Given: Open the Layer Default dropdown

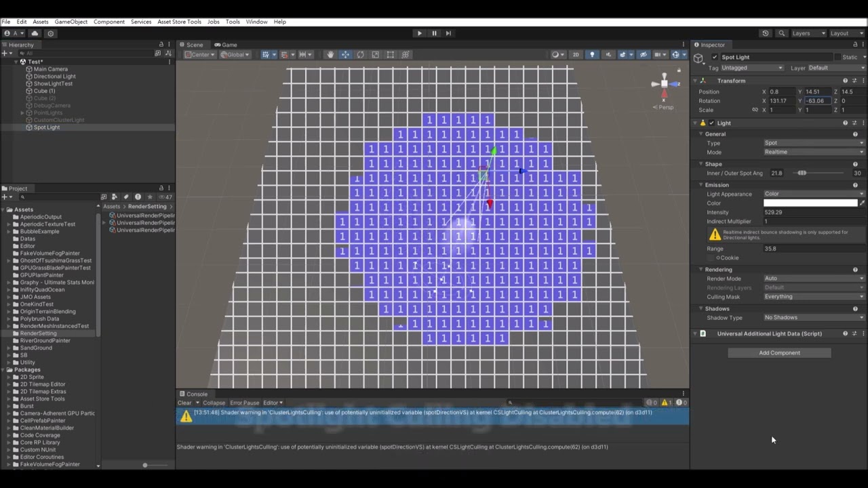Looking at the screenshot, I should click(836, 68).
